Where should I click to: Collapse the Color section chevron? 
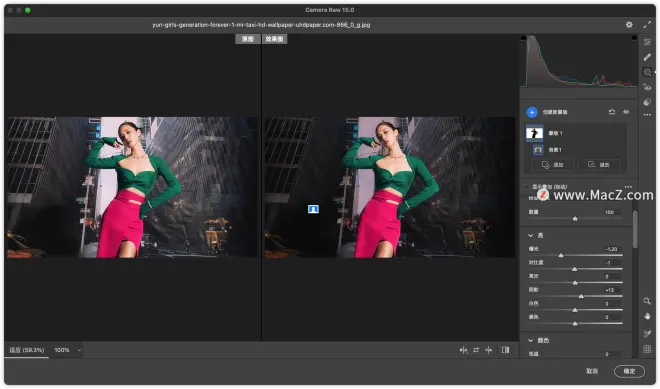tap(530, 340)
